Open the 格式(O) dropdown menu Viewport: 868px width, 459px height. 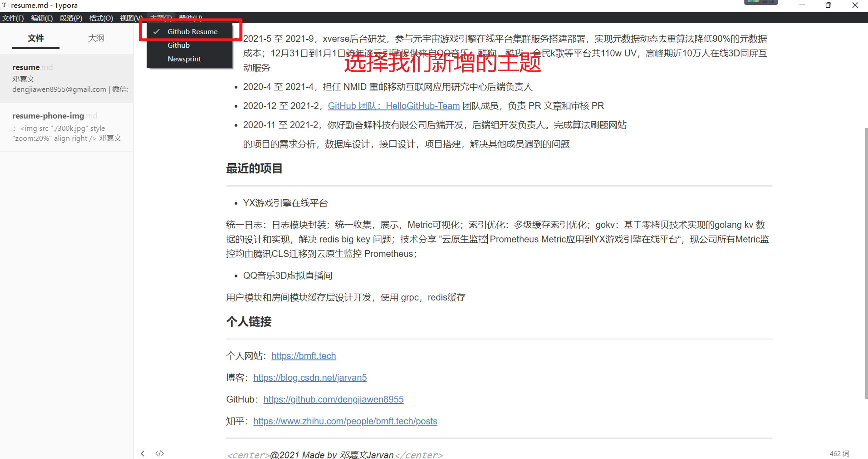[x=101, y=18]
